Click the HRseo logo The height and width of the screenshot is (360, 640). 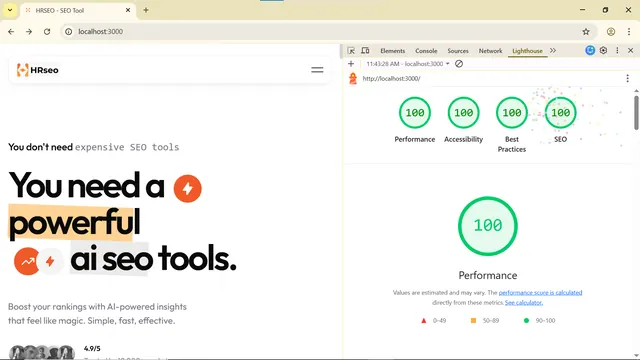pos(38,70)
